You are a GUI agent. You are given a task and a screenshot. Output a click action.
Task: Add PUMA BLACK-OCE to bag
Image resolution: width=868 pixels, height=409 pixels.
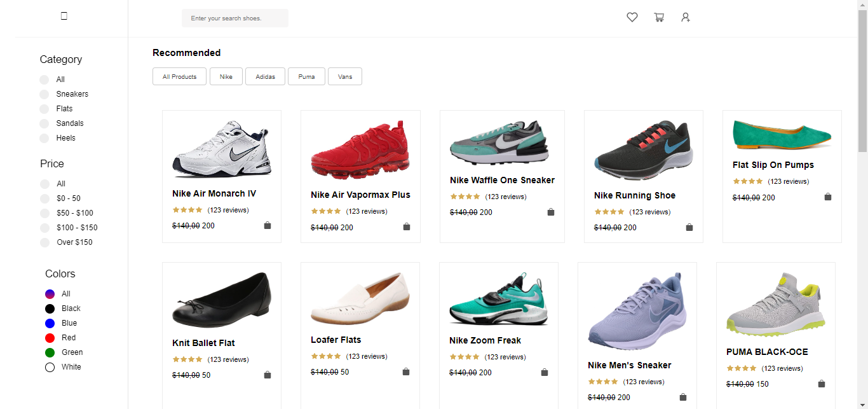pos(822,384)
